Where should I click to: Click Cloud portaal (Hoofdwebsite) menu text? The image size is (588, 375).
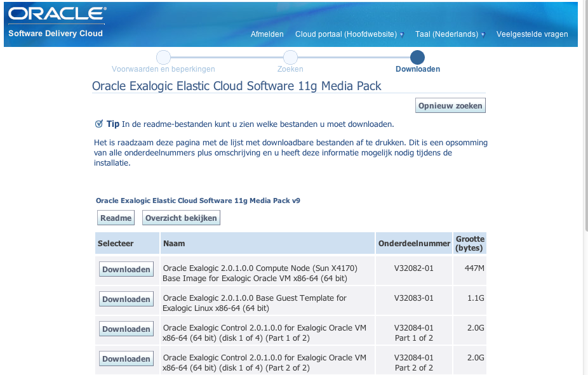(x=345, y=34)
